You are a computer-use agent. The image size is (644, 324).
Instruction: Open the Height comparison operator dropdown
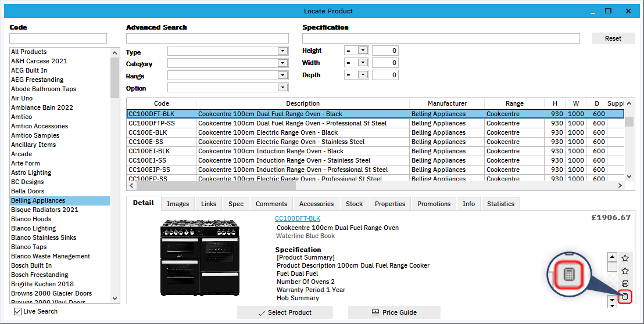pyautogui.click(x=362, y=51)
